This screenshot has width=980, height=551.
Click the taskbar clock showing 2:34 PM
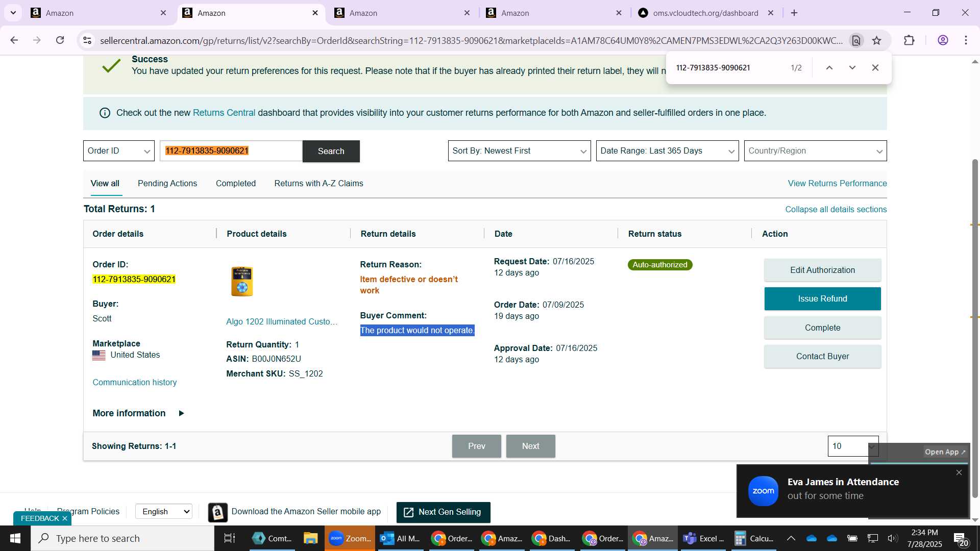924,538
